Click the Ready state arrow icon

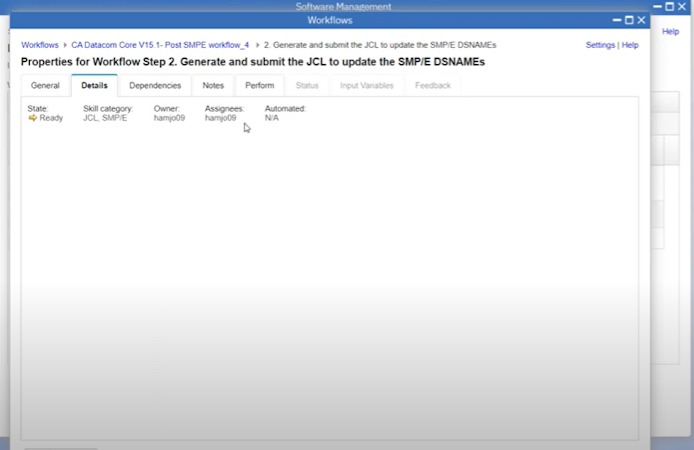click(33, 118)
